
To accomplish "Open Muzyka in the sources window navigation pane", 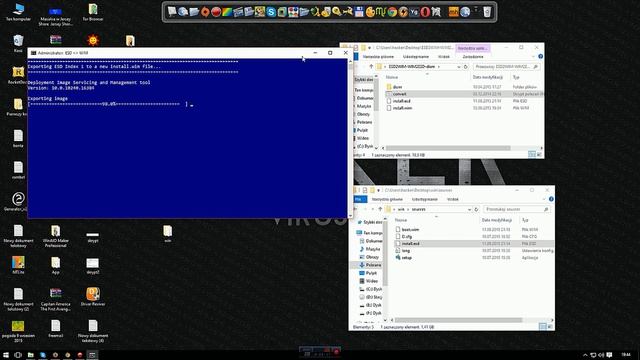I will coord(370,249).
